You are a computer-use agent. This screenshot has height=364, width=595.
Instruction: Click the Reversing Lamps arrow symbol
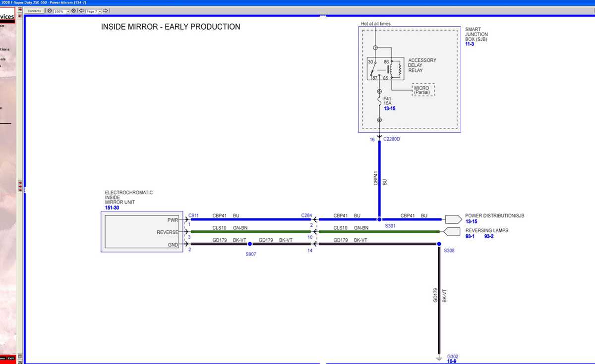452,231
